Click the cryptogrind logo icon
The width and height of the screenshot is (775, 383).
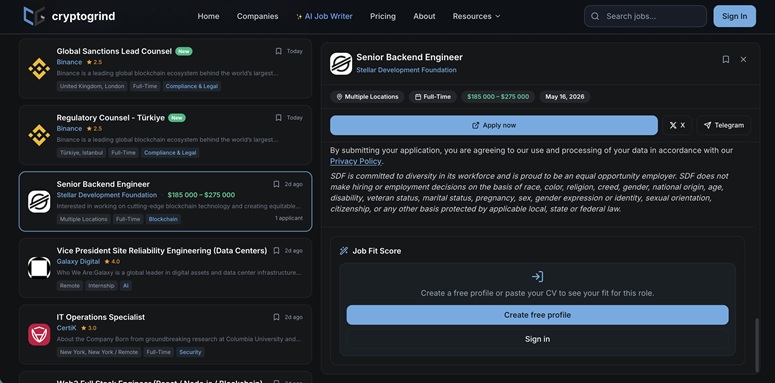point(34,16)
